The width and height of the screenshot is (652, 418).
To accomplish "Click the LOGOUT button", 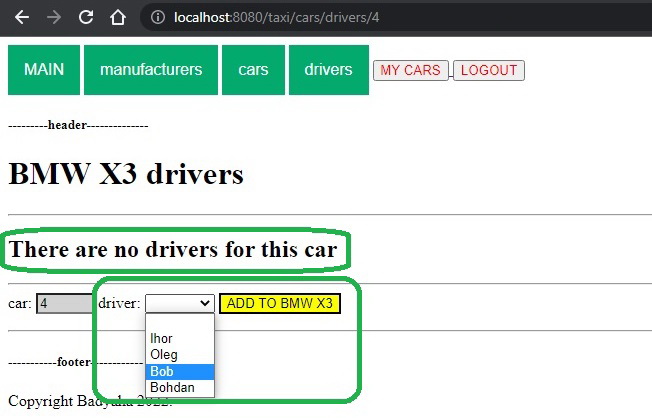I will (x=489, y=70).
